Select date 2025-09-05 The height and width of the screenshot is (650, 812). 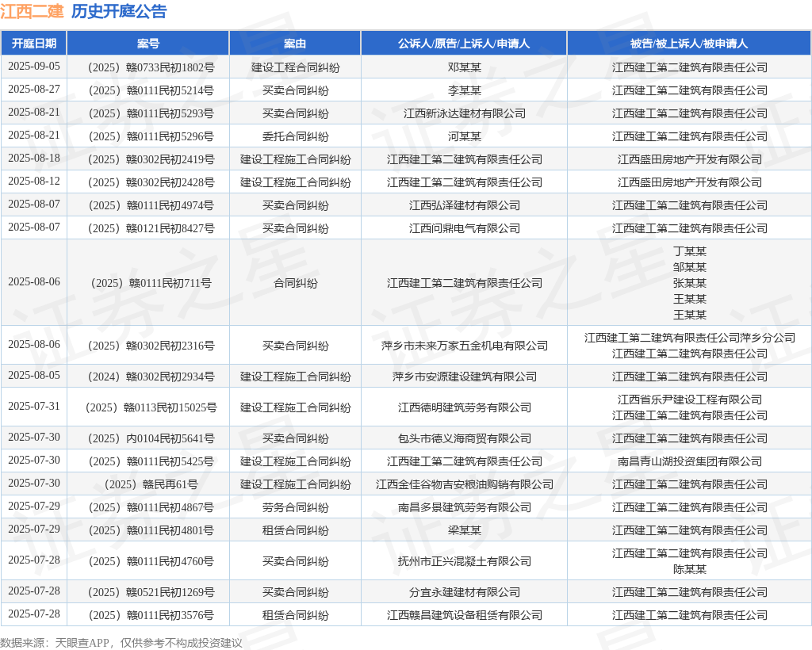[34, 67]
